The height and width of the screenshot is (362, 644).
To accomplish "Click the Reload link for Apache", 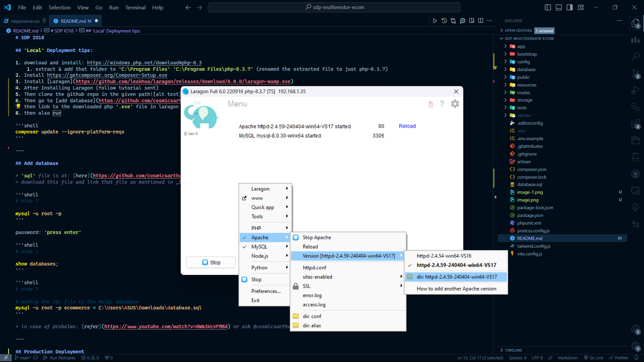I will pyautogui.click(x=407, y=126).
